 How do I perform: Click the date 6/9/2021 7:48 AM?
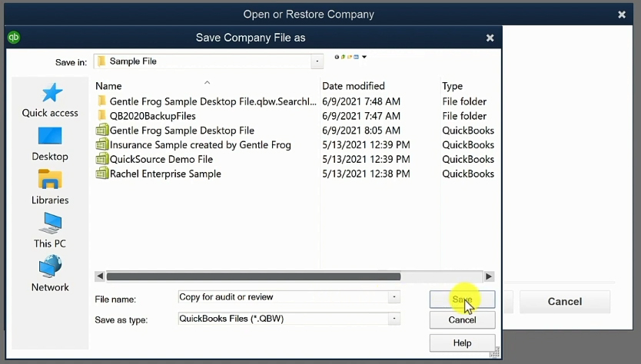[361, 101]
